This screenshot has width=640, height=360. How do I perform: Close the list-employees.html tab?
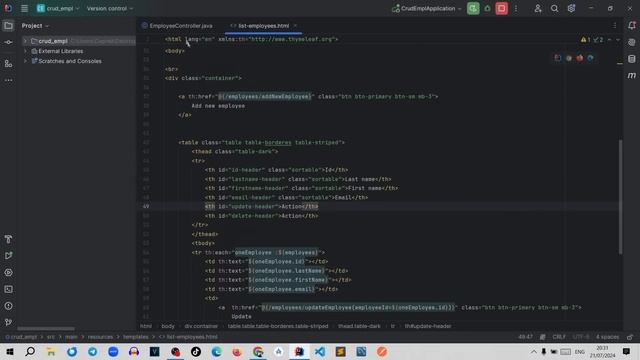tap(295, 26)
